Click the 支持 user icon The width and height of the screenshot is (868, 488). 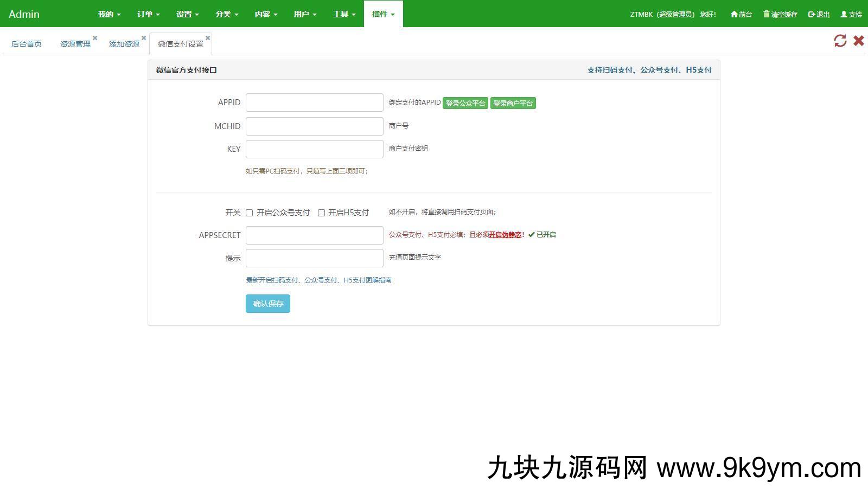point(844,14)
